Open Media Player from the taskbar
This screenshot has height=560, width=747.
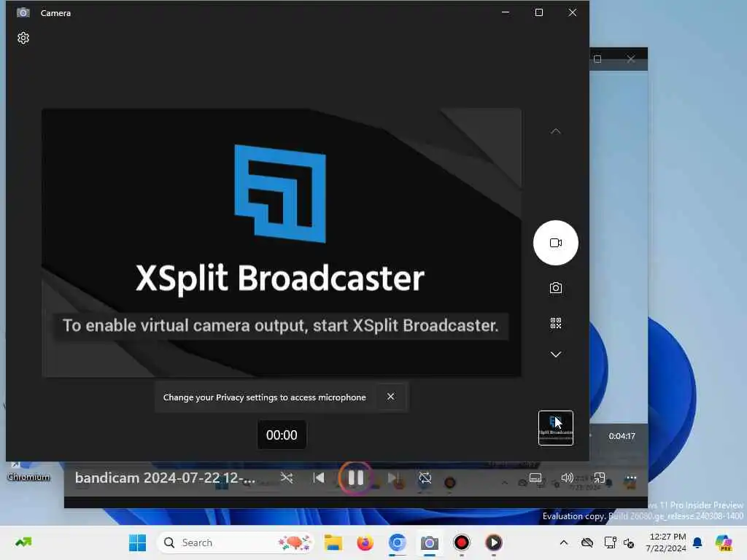point(493,542)
